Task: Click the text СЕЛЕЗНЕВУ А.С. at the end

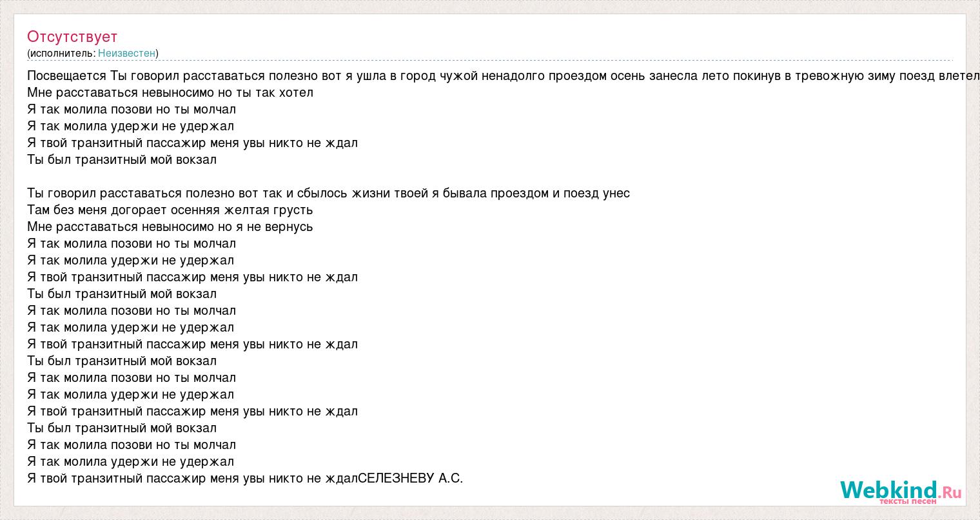Action: point(410,478)
